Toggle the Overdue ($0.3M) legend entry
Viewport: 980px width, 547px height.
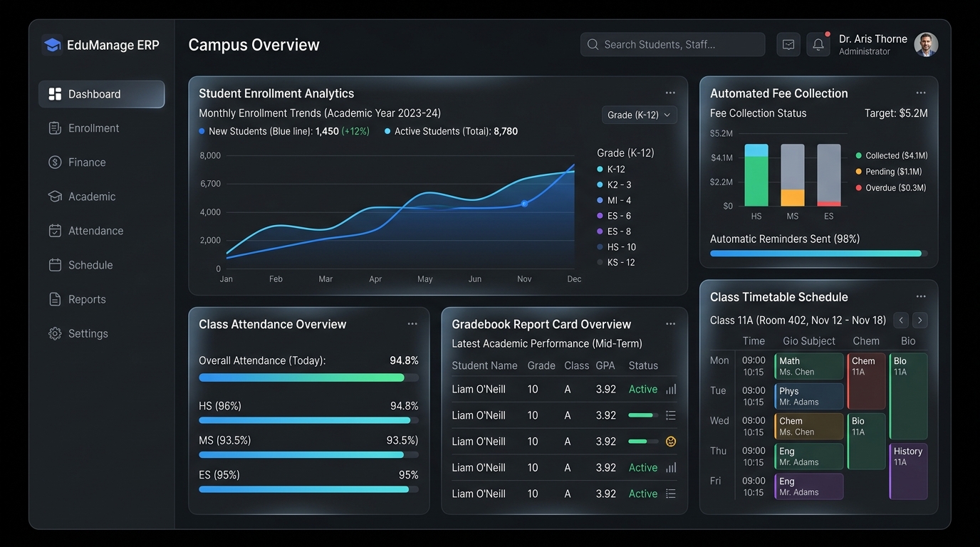click(891, 188)
